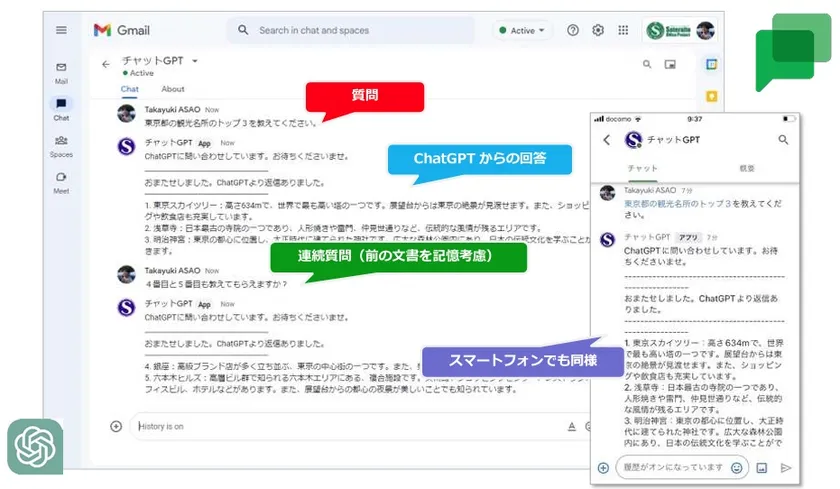Click the search-in-conversation magnifier icon
This screenshot has height=489, width=840.
pos(647,64)
